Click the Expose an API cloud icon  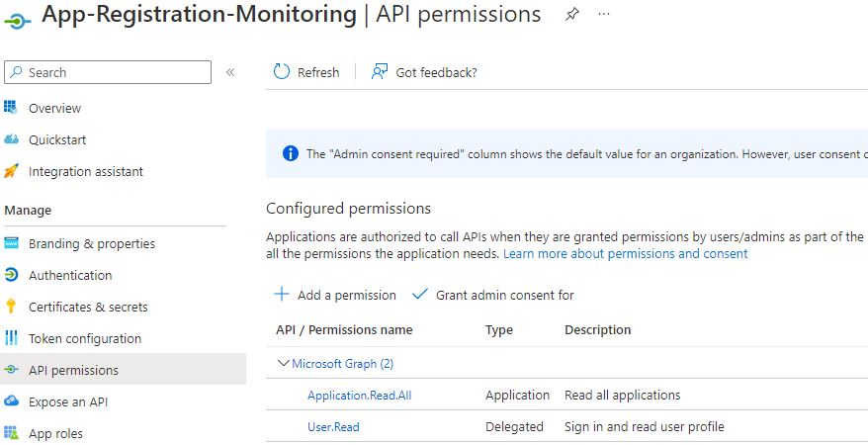coord(11,401)
